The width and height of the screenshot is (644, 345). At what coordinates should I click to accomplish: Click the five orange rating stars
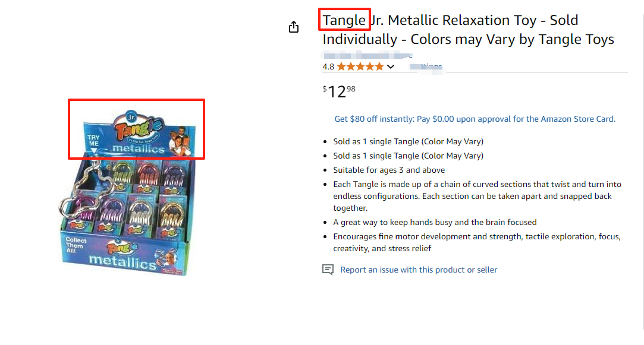[360, 67]
